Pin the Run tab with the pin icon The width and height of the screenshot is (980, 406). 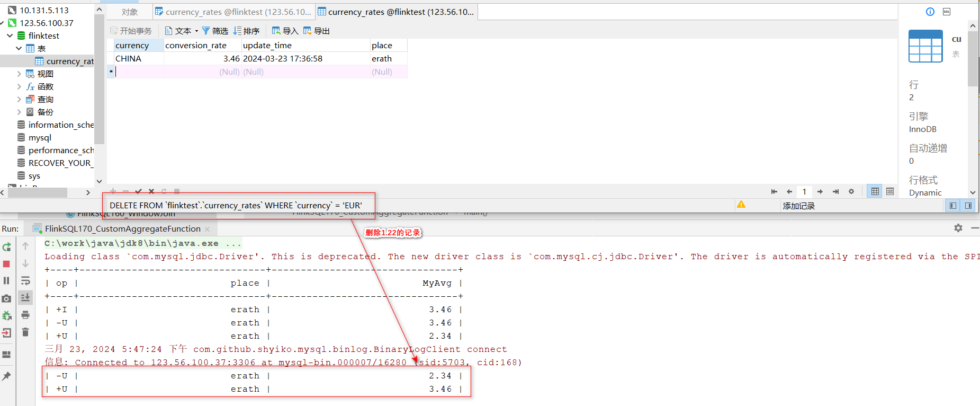[x=6, y=376]
